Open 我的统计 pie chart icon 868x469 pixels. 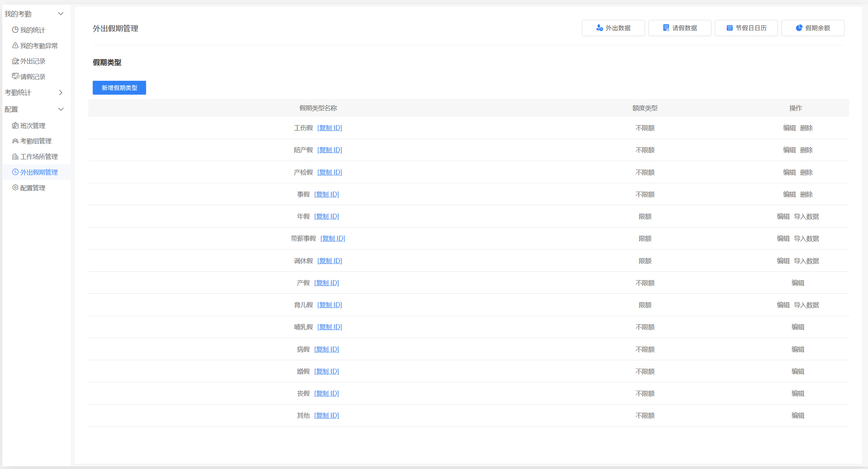15,30
